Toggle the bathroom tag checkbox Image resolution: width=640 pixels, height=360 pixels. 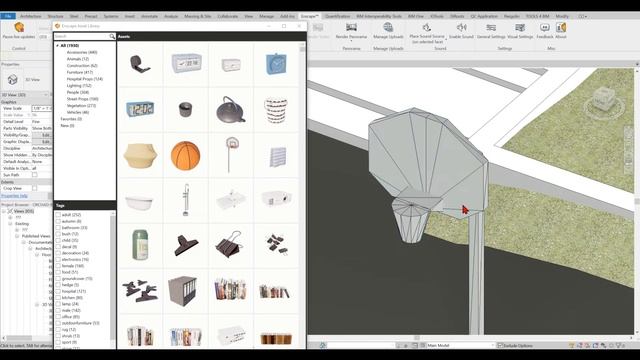click(x=58, y=227)
